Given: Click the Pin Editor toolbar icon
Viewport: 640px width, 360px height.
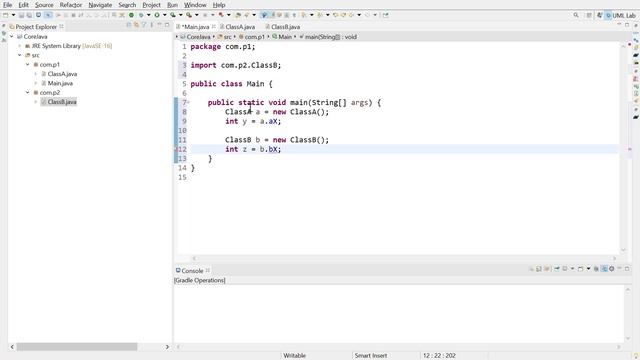Looking at the screenshot, I should tap(385, 15).
